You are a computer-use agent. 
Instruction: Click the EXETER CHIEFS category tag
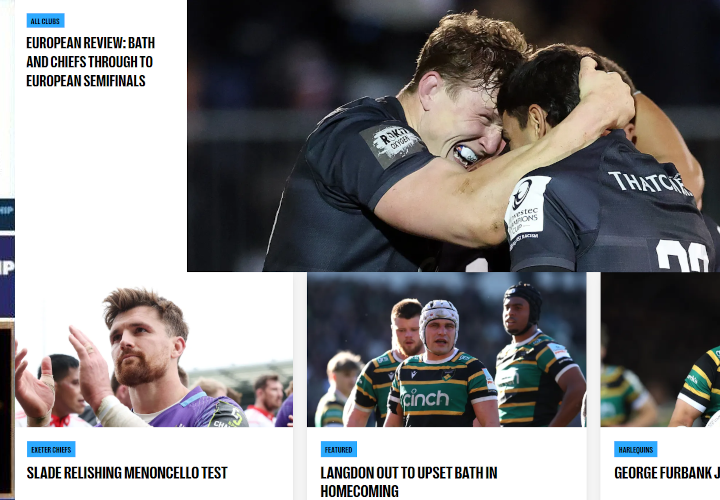(51, 449)
